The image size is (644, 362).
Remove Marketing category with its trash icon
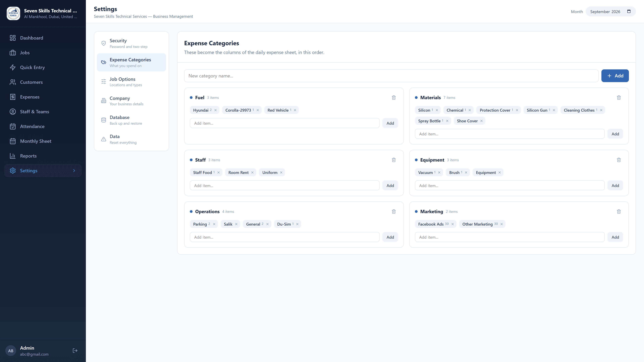(619, 211)
